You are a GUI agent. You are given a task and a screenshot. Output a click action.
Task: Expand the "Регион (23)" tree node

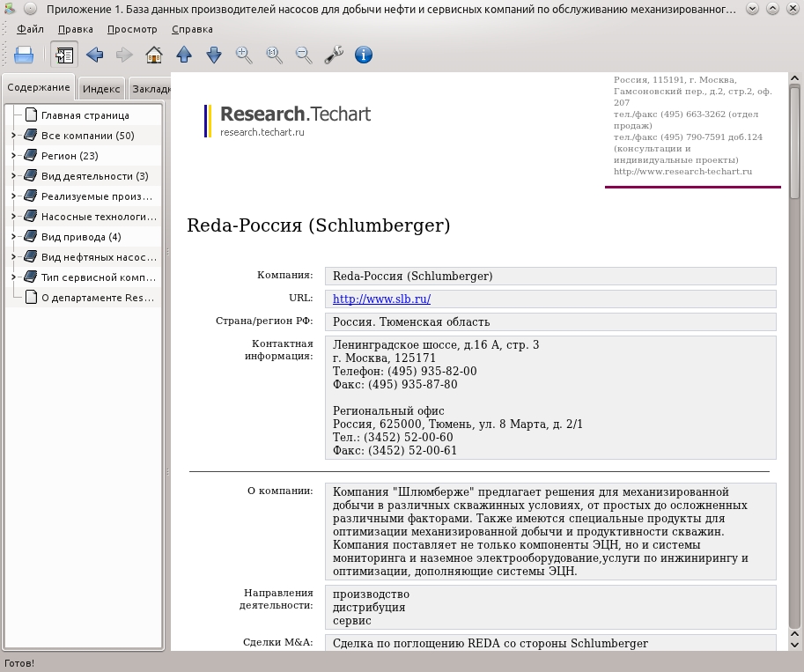pyautogui.click(x=14, y=155)
